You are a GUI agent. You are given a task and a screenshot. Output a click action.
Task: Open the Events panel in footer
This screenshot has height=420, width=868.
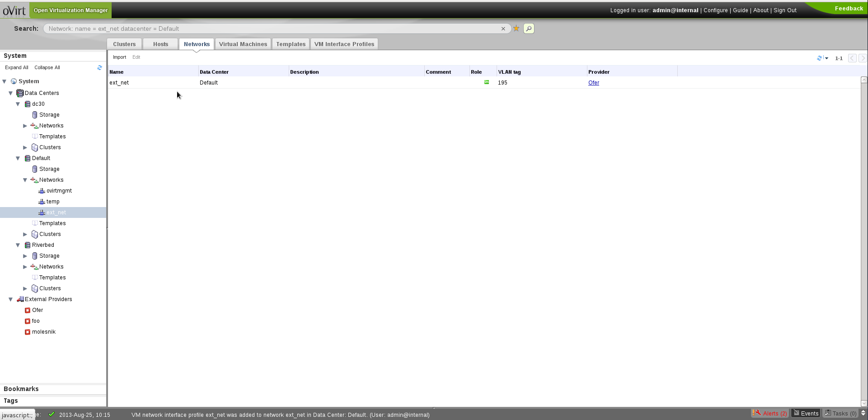[x=806, y=413]
